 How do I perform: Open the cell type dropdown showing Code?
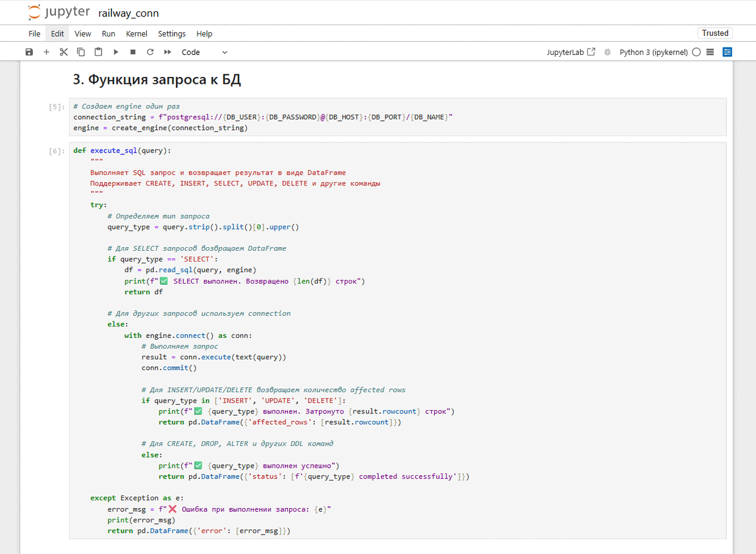click(x=204, y=52)
